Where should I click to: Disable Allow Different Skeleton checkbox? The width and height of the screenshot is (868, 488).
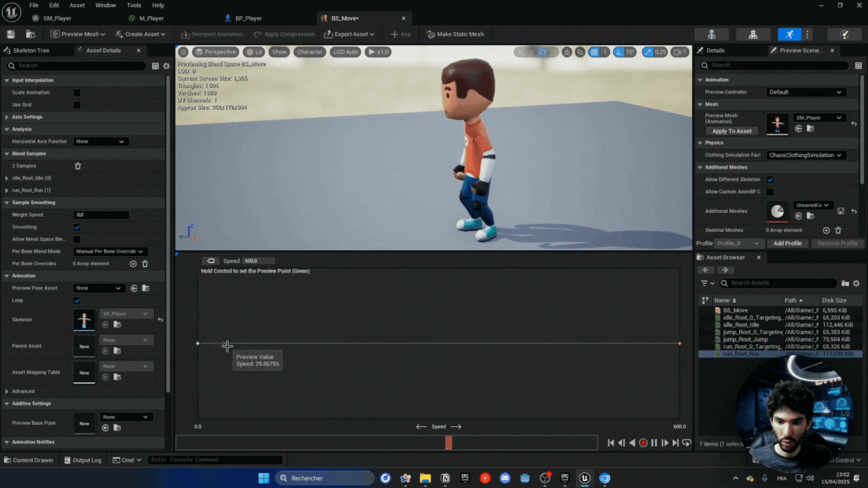point(770,180)
